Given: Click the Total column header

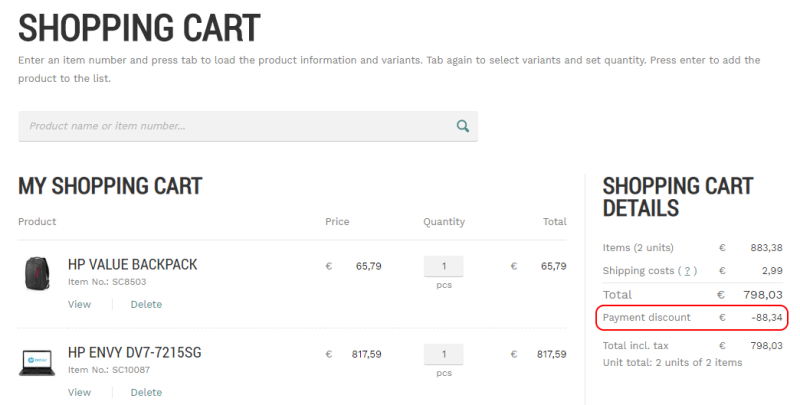Looking at the screenshot, I should tap(554, 222).
